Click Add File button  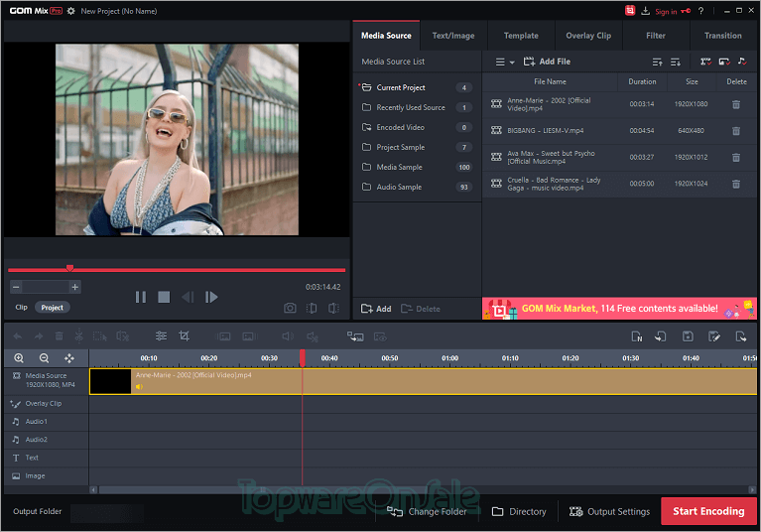coord(547,62)
